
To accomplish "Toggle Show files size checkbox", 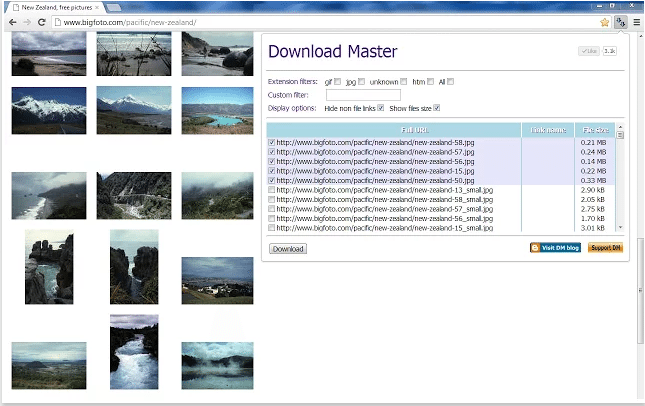I will (x=436, y=108).
